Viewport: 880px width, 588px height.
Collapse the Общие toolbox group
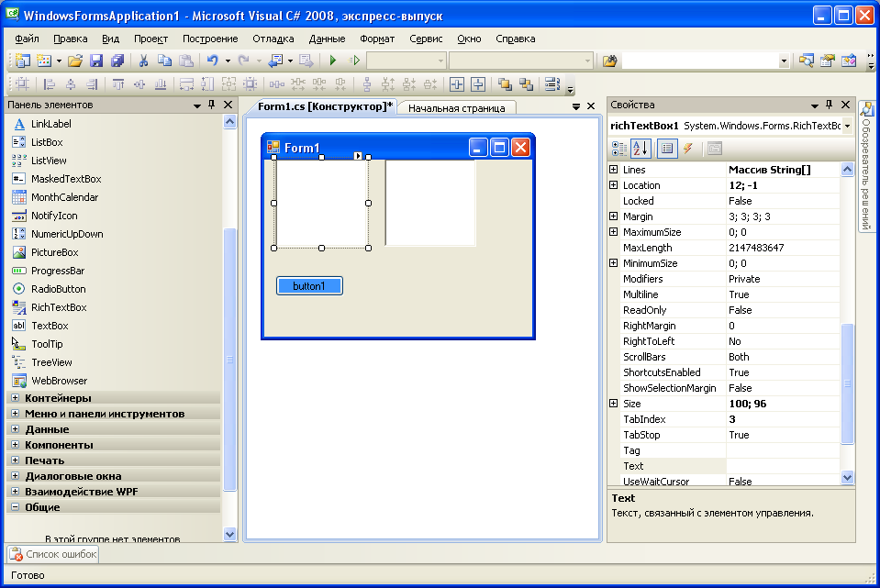click(x=16, y=507)
